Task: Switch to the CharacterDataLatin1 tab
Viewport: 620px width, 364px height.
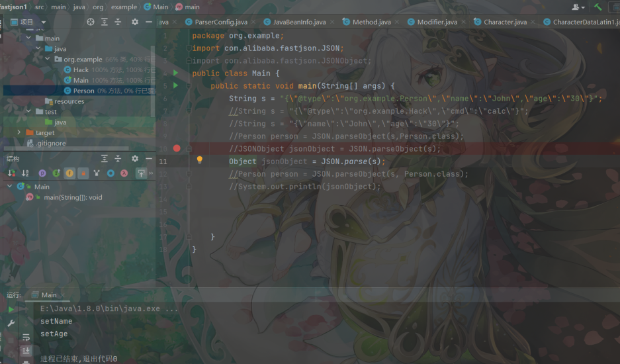Action: coord(580,22)
